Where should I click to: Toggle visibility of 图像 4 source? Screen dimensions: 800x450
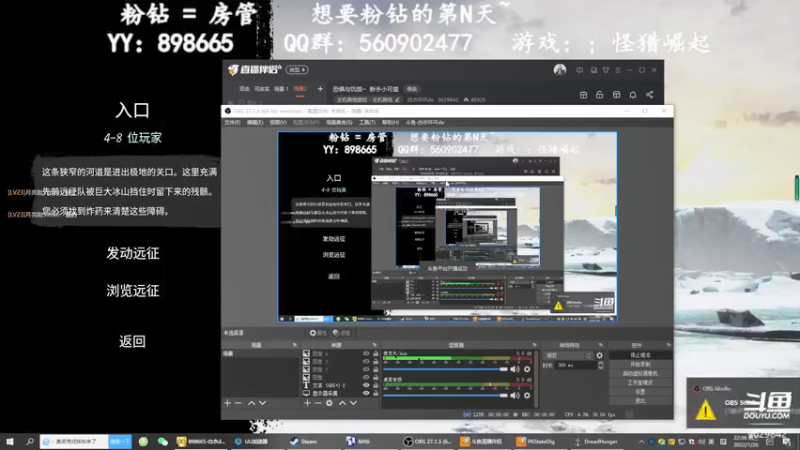pos(366,354)
